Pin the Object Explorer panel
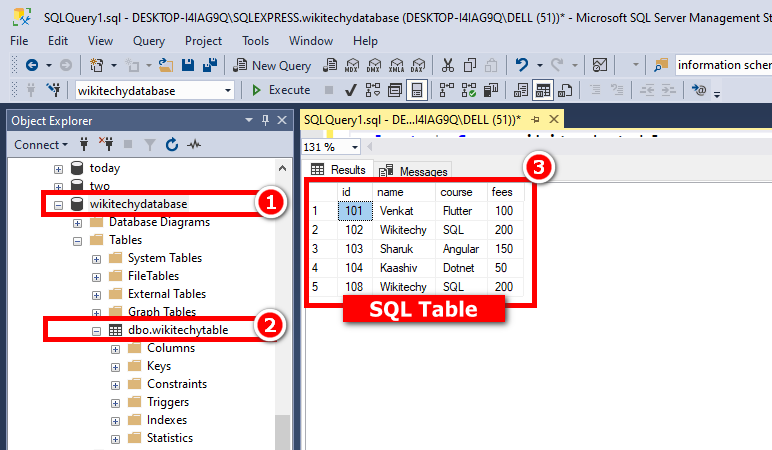 click(265, 120)
